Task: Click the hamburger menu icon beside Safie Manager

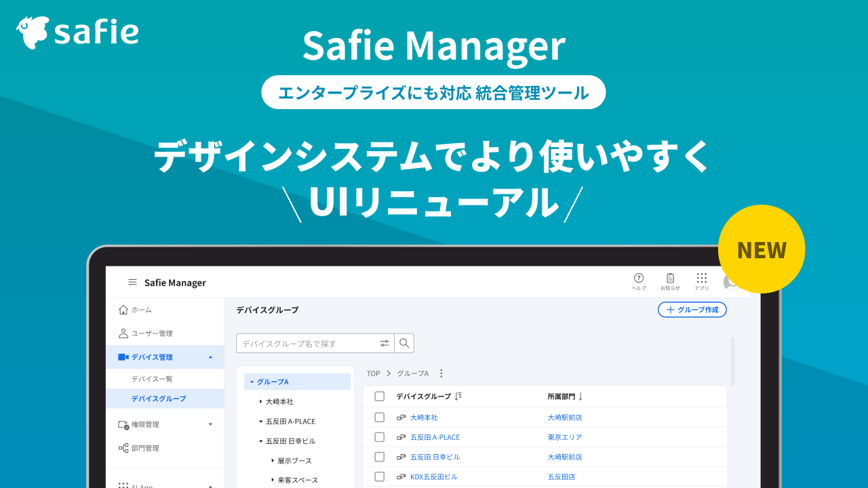Action: point(132,283)
